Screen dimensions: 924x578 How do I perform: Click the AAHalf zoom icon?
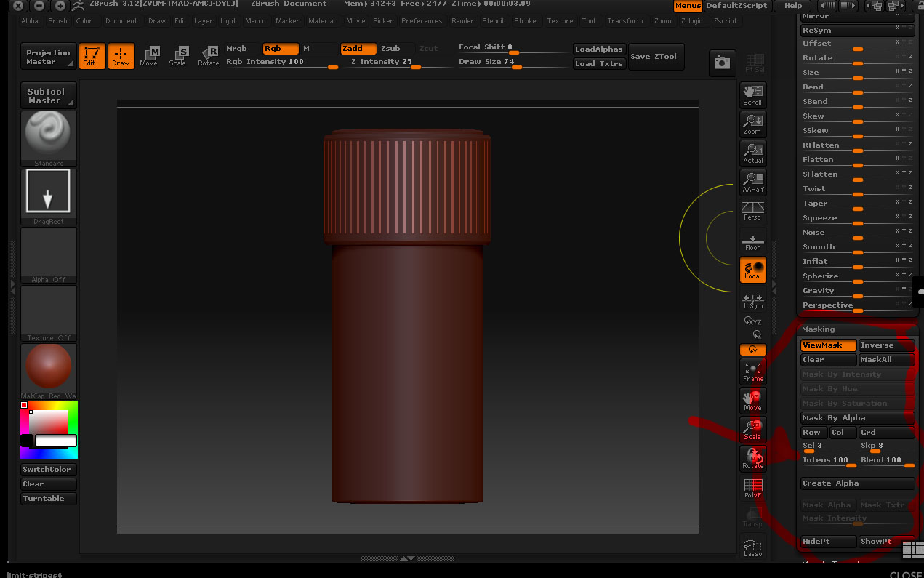[x=752, y=181]
